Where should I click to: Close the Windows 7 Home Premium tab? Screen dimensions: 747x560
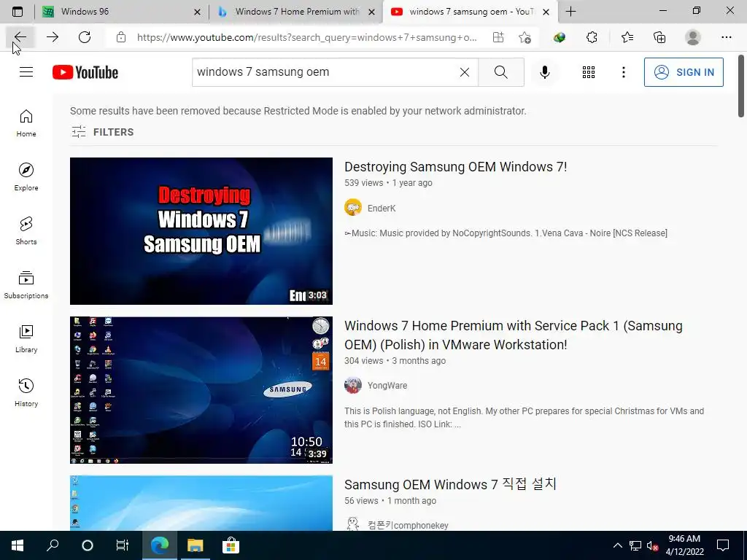[371, 12]
